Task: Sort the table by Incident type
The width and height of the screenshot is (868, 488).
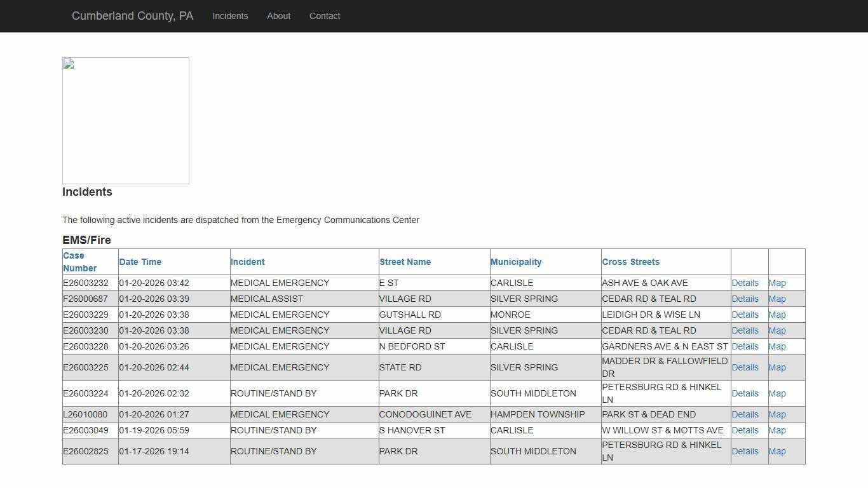Action: coord(248,261)
